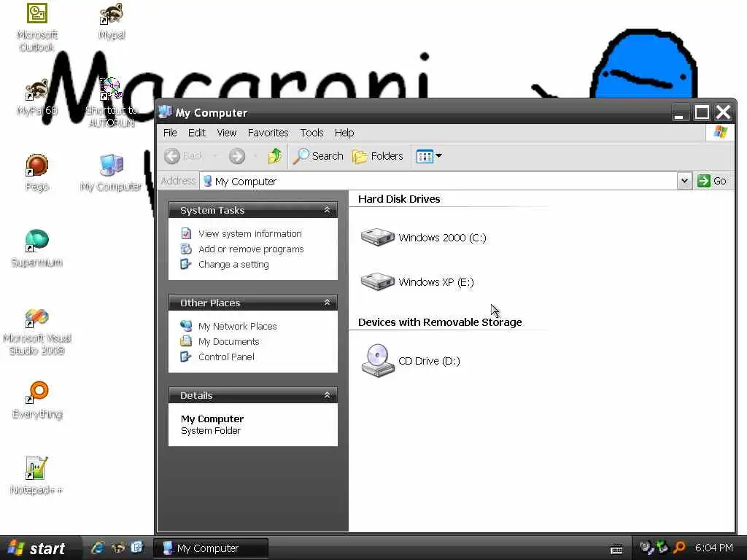
Task: Click the Windows flag logo in menu bar
Action: click(720, 133)
